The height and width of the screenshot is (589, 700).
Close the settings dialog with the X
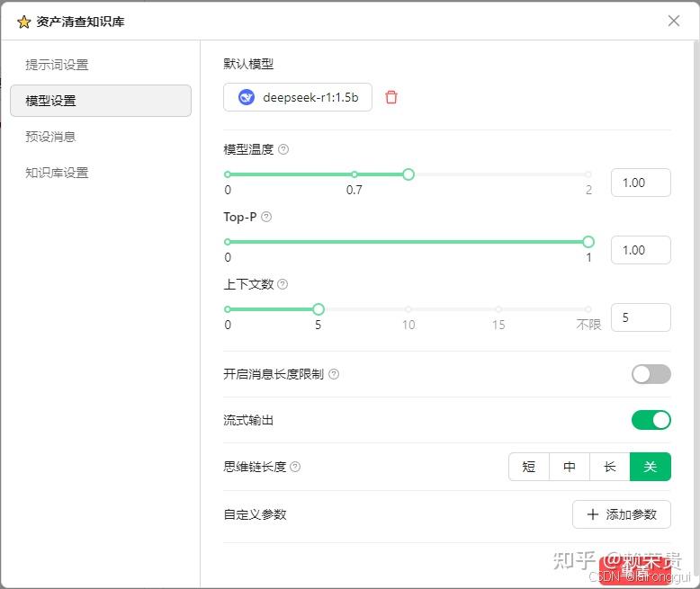tap(674, 21)
